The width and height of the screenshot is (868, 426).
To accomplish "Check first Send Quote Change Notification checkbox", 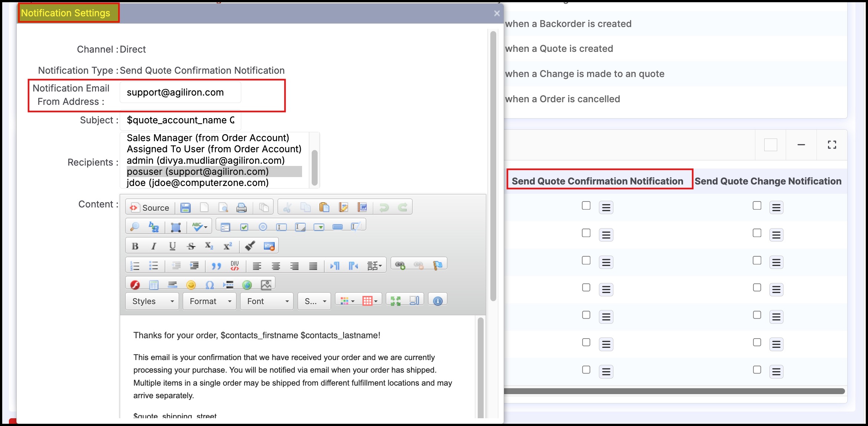I will (x=757, y=206).
